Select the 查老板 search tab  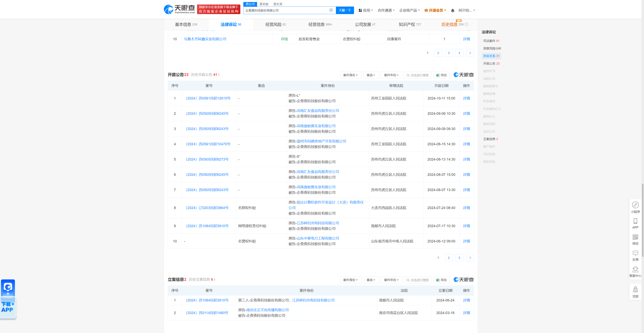pyautogui.click(x=264, y=4)
